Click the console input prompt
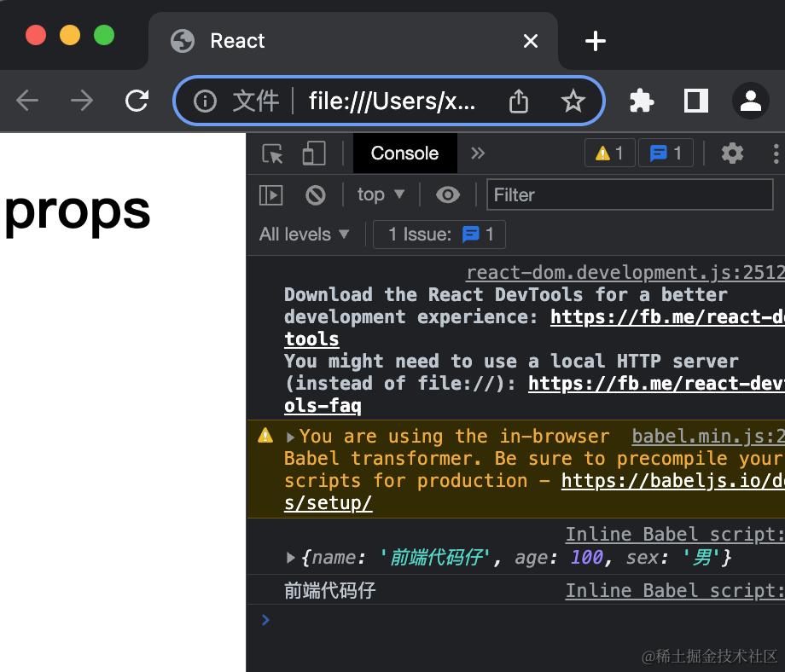Viewport: 785px width, 672px height. coord(515,621)
